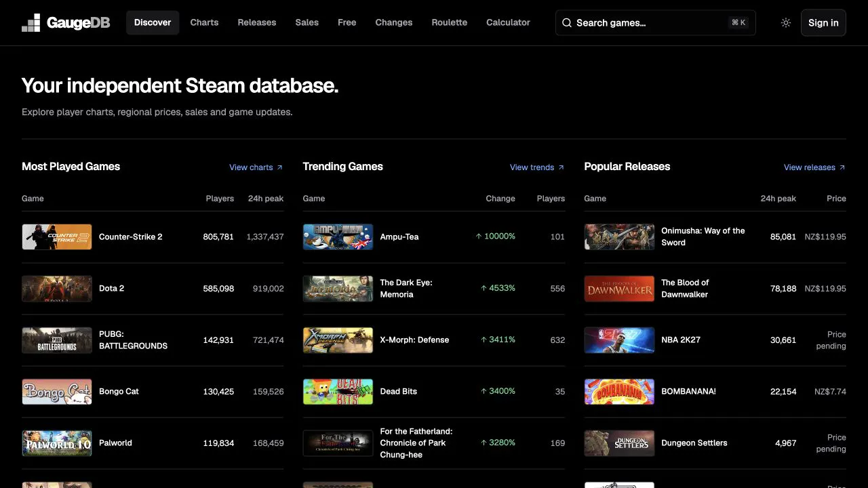
Task: Click the 10000% change value
Action: 495,237
